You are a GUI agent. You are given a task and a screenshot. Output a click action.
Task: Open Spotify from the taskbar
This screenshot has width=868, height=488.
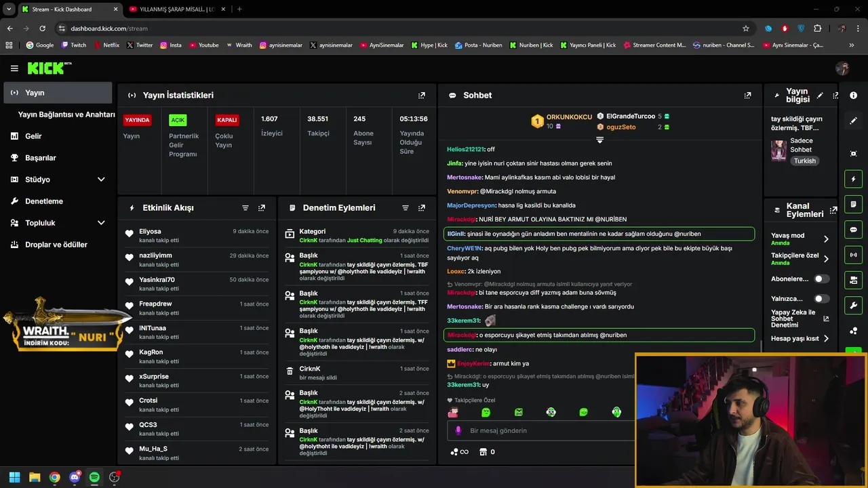[x=94, y=477]
